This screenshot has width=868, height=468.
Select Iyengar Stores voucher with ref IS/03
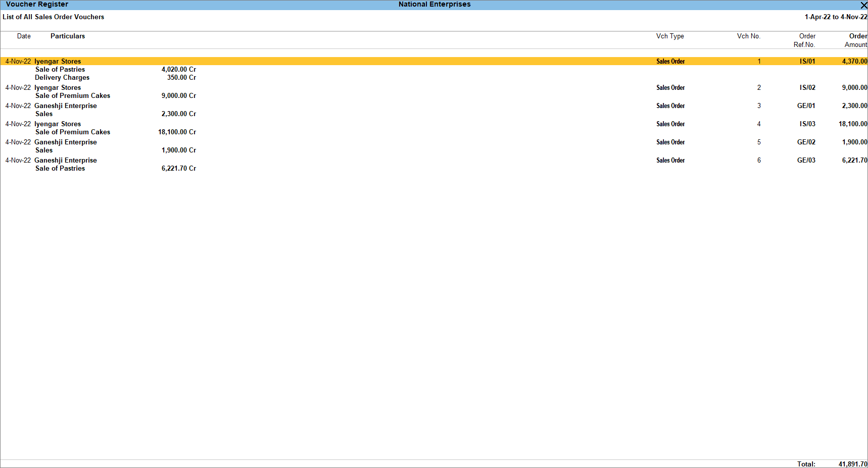(x=434, y=124)
